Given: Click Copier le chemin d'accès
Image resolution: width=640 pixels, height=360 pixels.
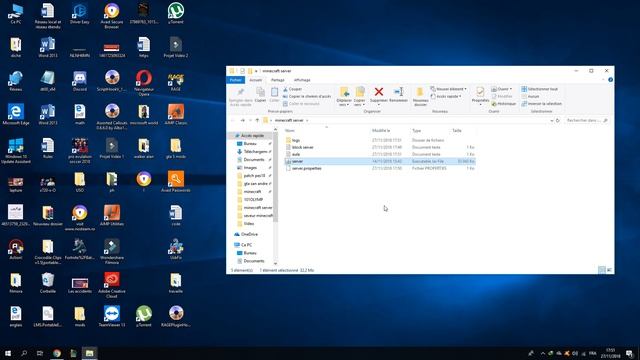Looking at the screenshot, I should (x=307, y=96).
